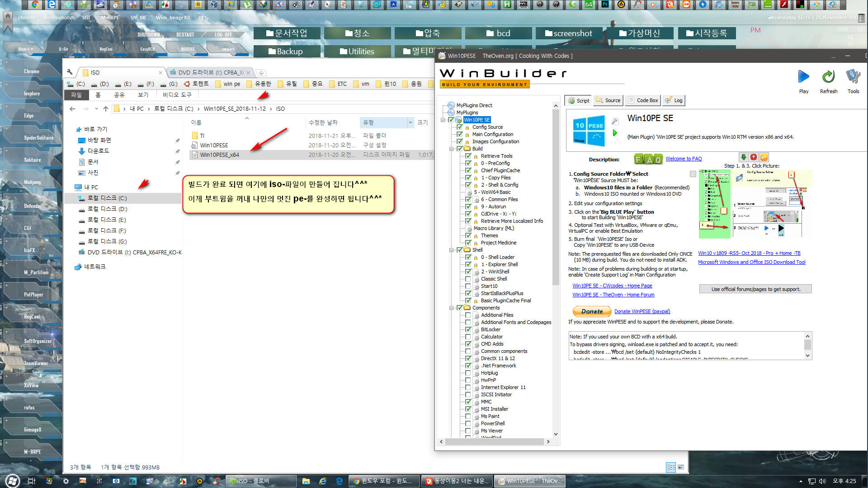Click the Explorer back arrow
This screenshot has height=488, width=868.
click(x=72, y=109)
